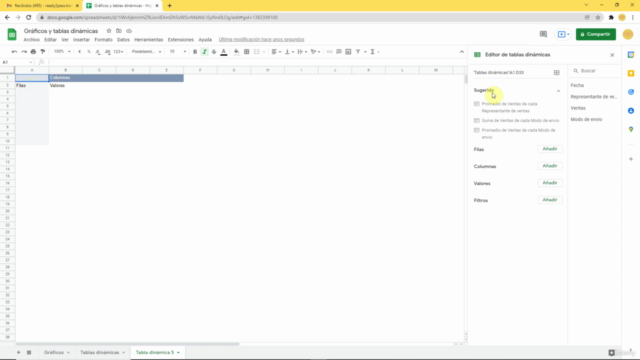Screen dimensions: 640x360
Task: Open the cell fill color picker
Action: click(x=236, y=52)
